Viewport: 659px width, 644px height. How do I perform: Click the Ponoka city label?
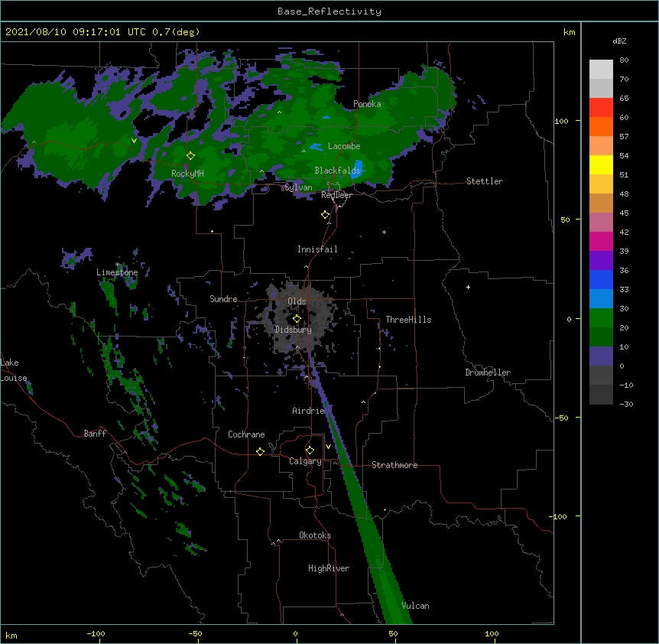[367, 104]
